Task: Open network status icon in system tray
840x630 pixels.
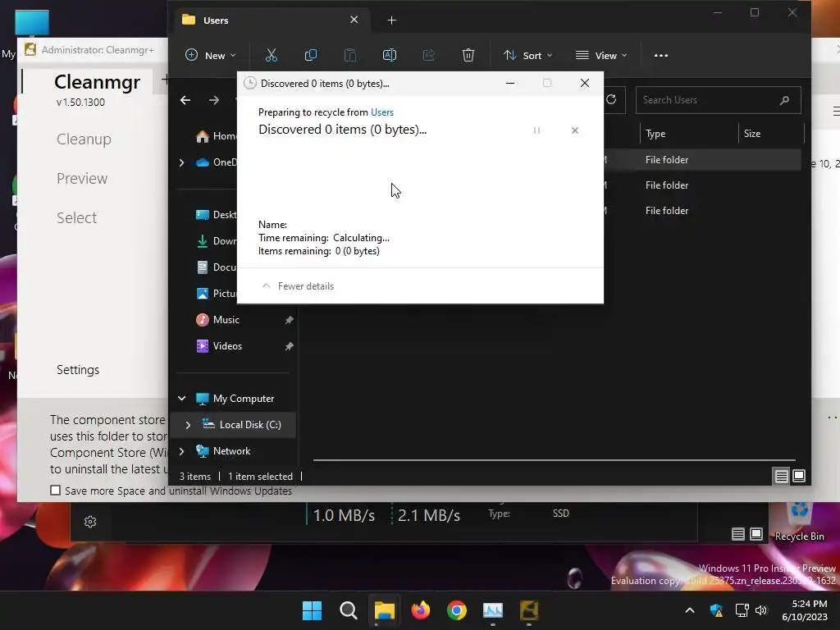Action: tap(742, 610)
